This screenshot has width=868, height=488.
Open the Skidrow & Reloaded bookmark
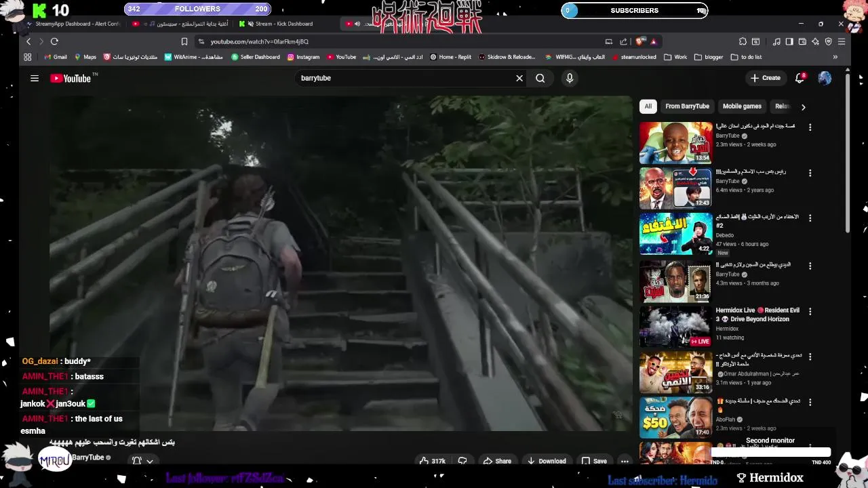[507, 57]
